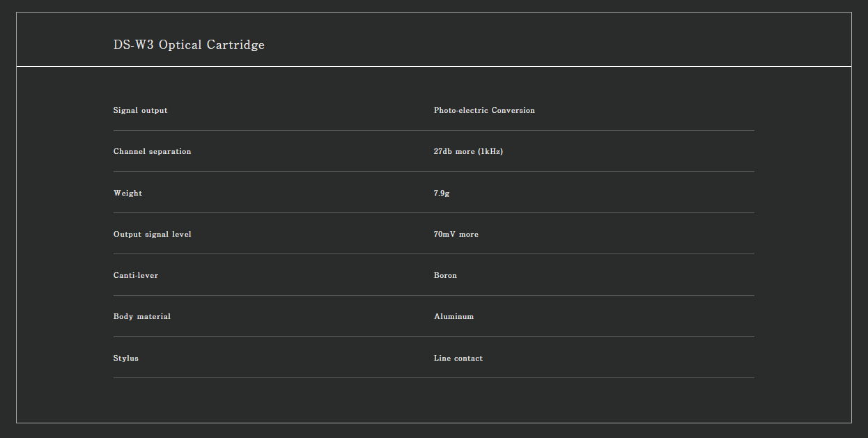Click the word Conversion in Signal output row

[x=513, y=111]
